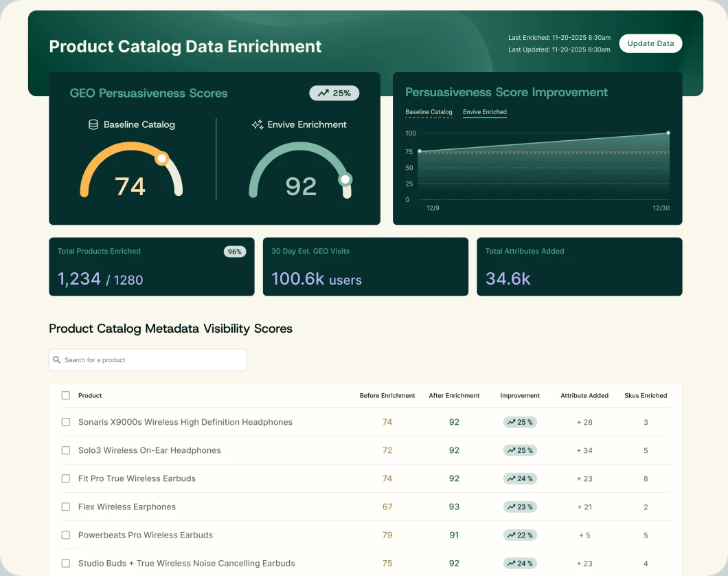Click the Envive Enrichment sparkle icon

[258, 125]
